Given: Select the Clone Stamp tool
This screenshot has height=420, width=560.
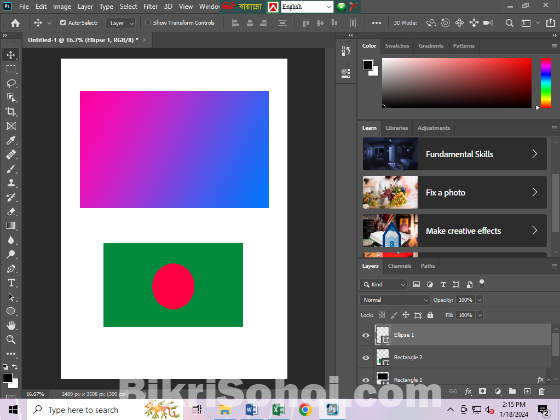Looking at the screenshot, I should pyautogui.click(x=11, y=183).
